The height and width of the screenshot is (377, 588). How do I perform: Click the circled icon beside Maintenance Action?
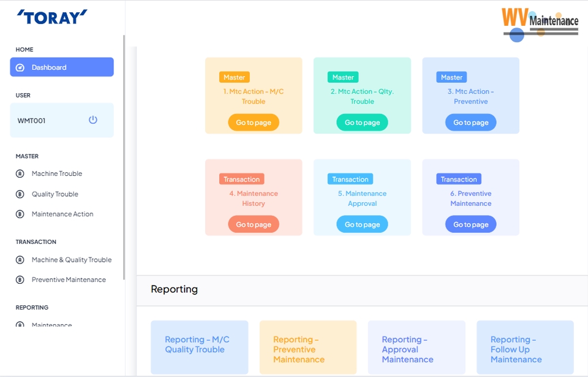[x=20, y=214]
